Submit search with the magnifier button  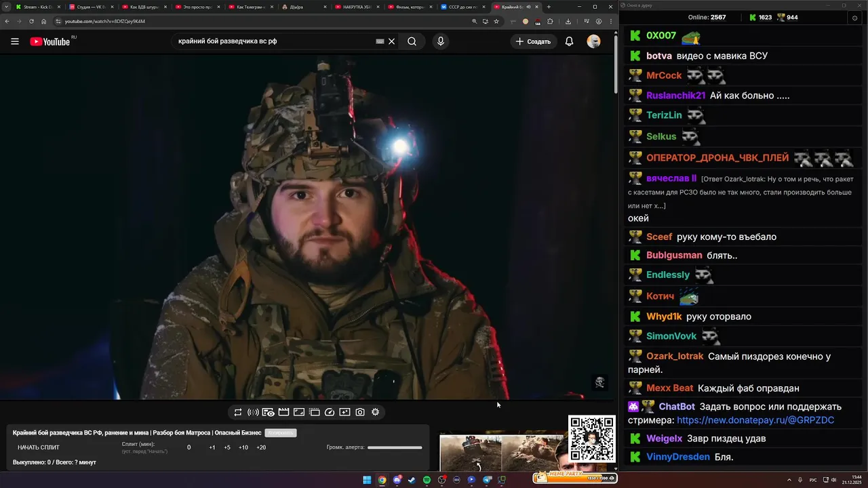412,41
